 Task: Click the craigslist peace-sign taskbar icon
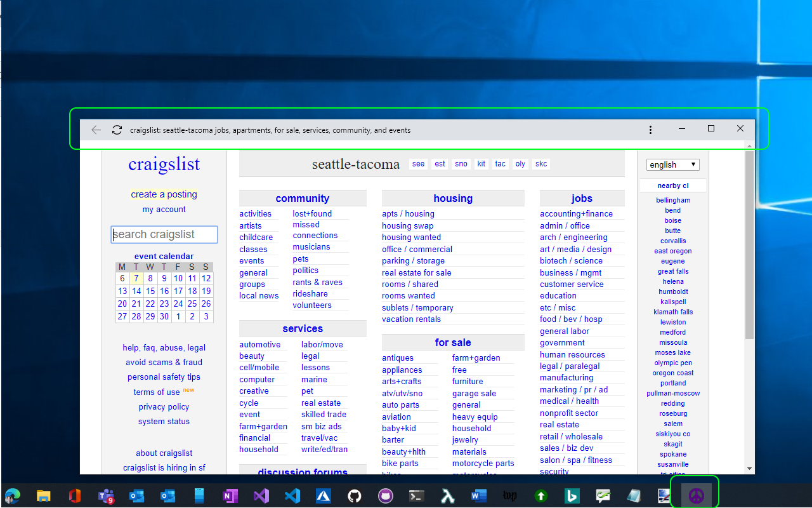pos(697,496)
